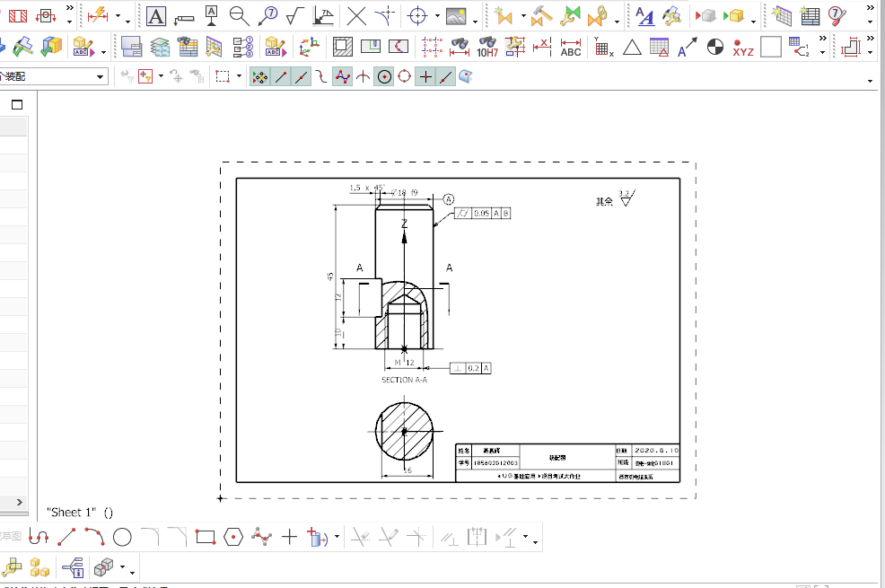885x588 pixels.
Task: Choose the Line sketch tool in bottom toolbar
Action: [66, 536]
